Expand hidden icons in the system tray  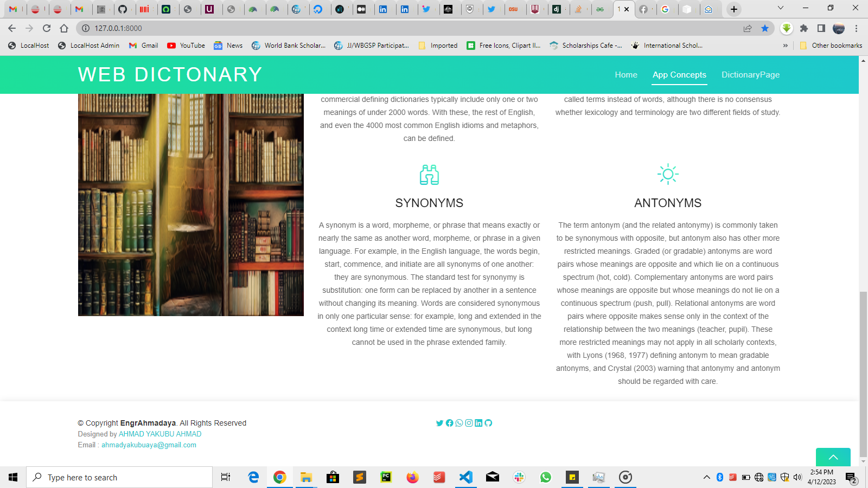pyautogui.click(x=707, y=477)
